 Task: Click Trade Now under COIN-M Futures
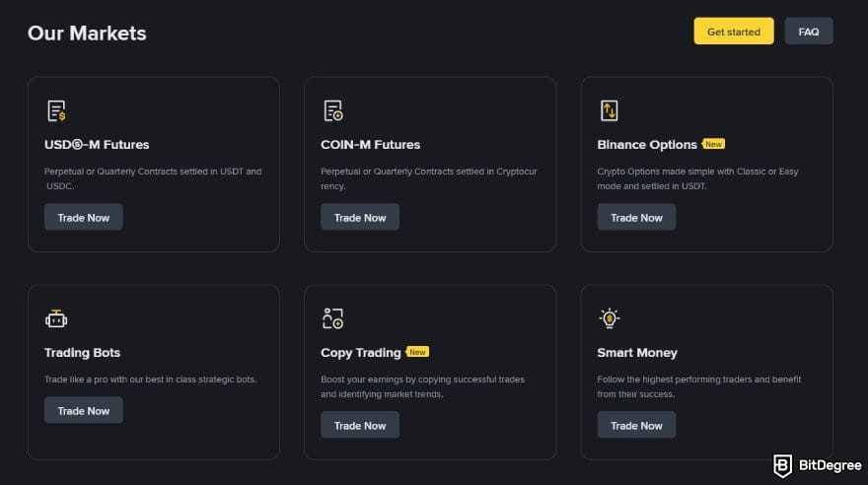360,217
